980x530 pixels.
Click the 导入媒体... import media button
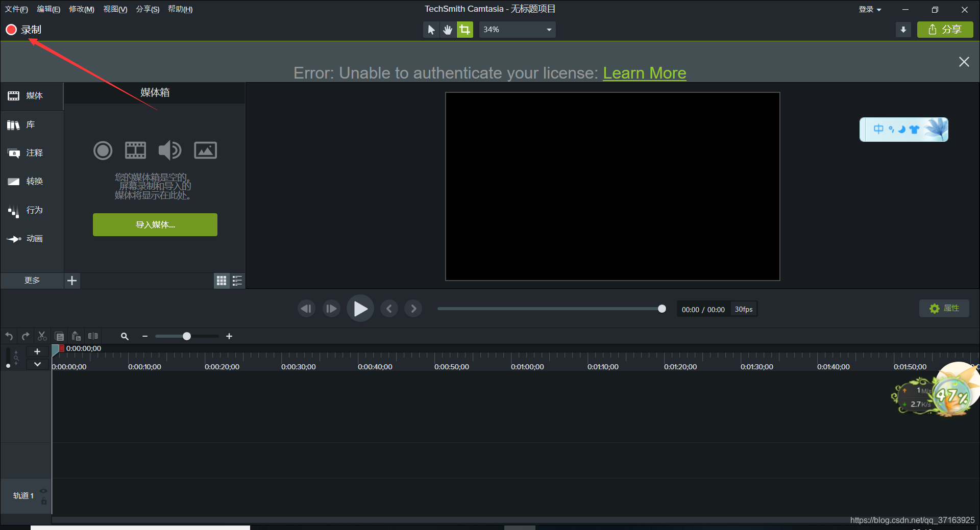point(155,225)
